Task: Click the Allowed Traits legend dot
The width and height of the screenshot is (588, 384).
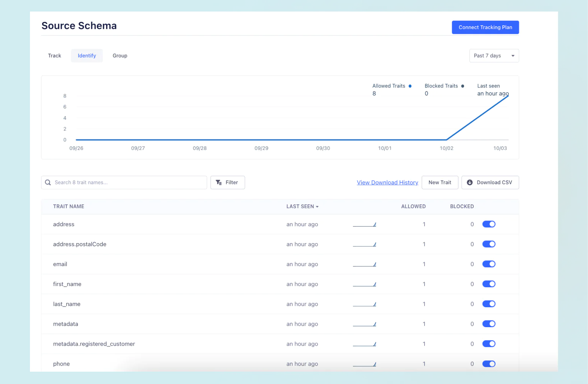Action: 410,86
